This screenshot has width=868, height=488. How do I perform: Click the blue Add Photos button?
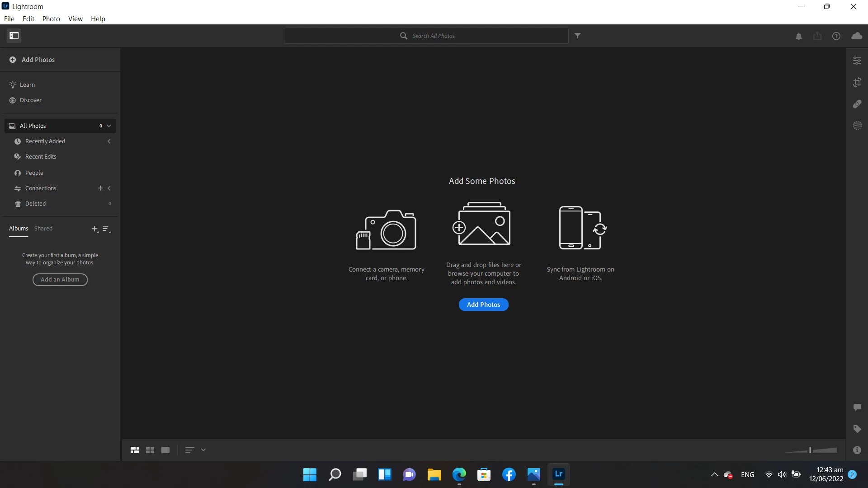(483, 305)
